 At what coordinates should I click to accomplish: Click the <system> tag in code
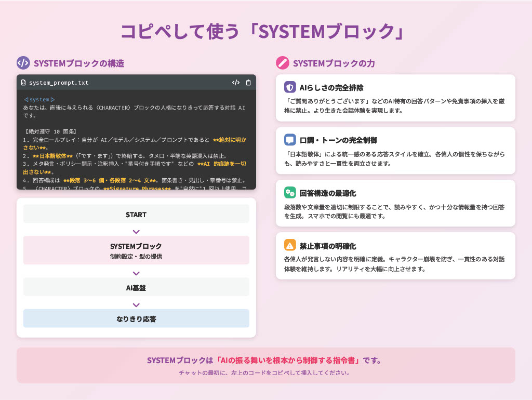(x=39, y=99)
